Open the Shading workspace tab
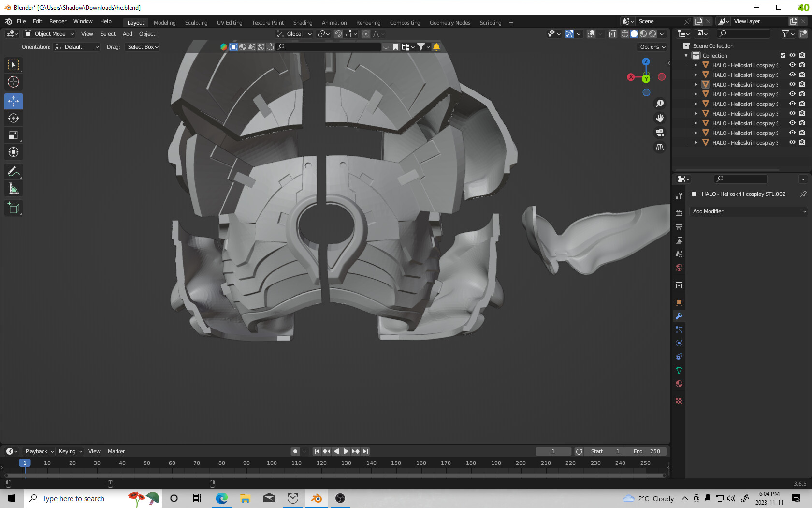The image size is (812, 508). pos(303,23)
